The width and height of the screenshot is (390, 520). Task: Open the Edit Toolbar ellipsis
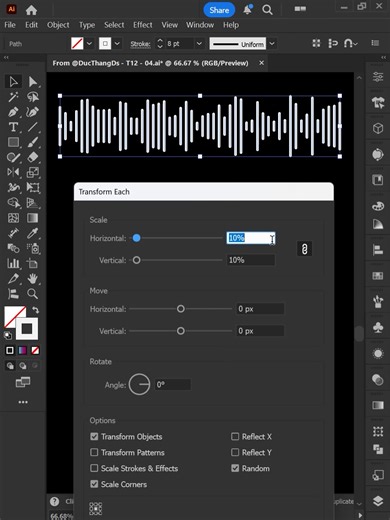pyautogui.click(x=23, y=402)
